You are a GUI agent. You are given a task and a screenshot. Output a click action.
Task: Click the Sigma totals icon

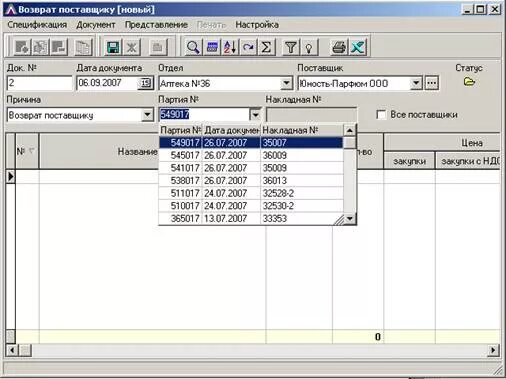[266, 47]
